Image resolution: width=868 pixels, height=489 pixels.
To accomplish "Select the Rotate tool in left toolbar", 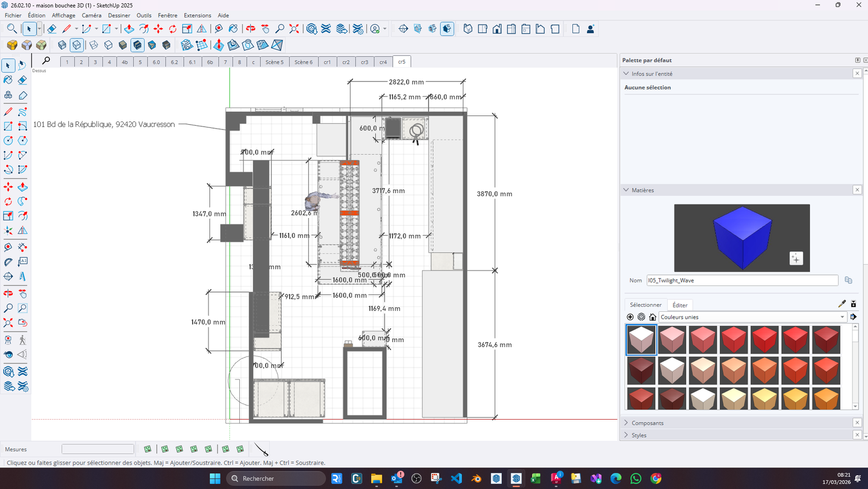I will (8, 201).
